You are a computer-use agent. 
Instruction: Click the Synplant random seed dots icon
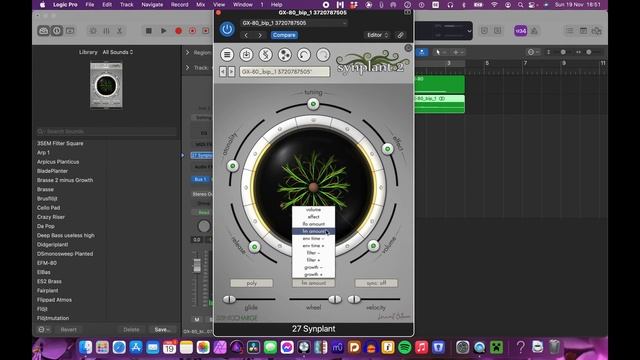(x=284, y=54)
